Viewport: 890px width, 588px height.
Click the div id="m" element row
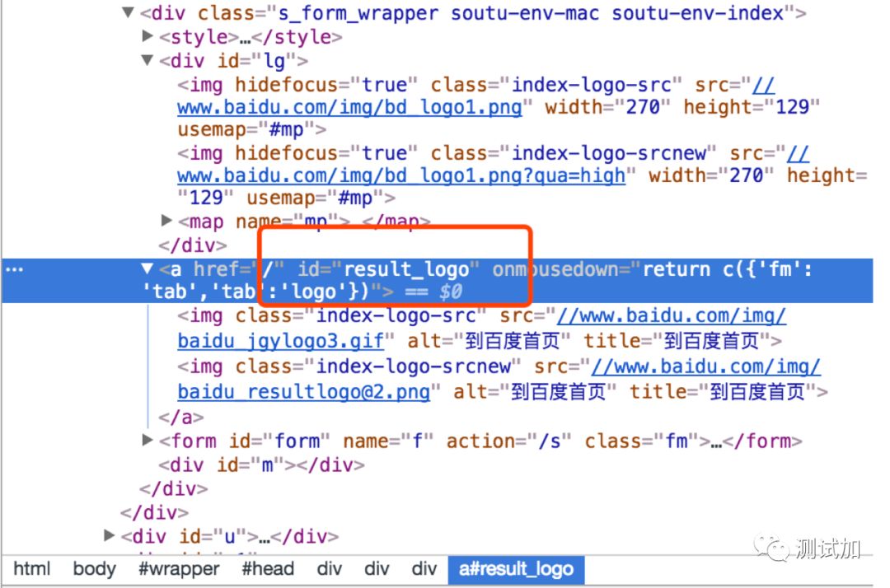pos(262,465)
